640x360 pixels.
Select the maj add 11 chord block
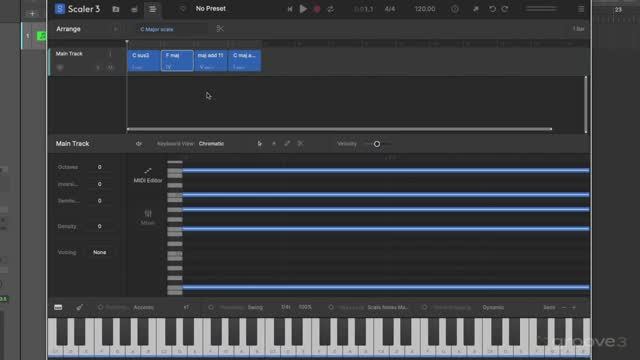tap(211, 61)
